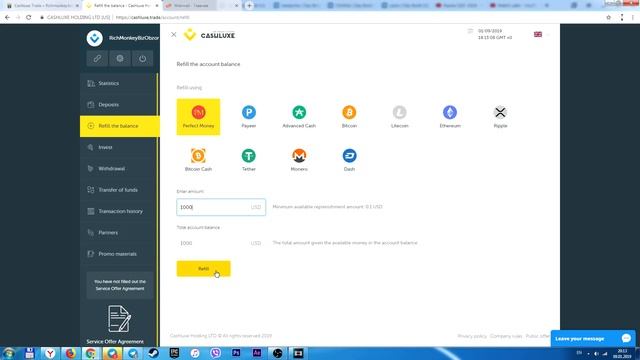Close the panel with X icon

click(173, 35)
